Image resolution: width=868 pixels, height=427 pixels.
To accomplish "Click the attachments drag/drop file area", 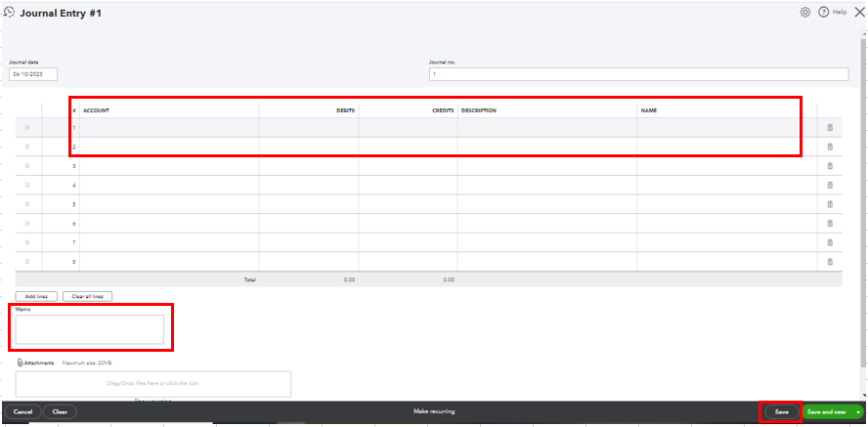I will point(152,384).
